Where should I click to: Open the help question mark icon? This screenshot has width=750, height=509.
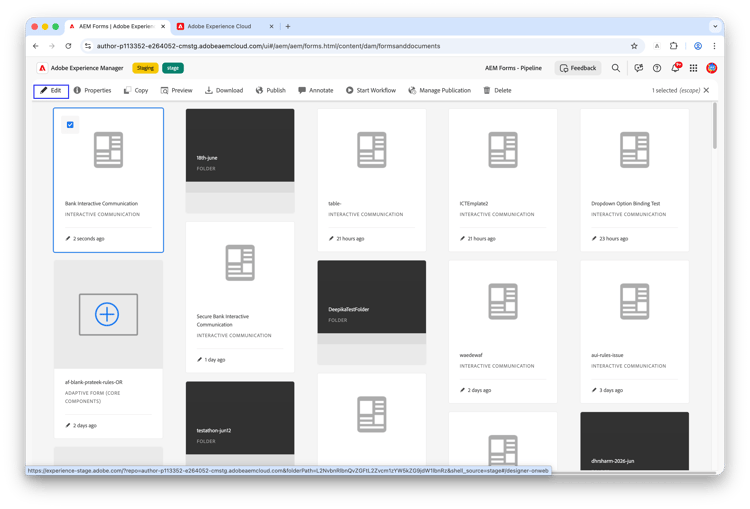pos(657,68)
